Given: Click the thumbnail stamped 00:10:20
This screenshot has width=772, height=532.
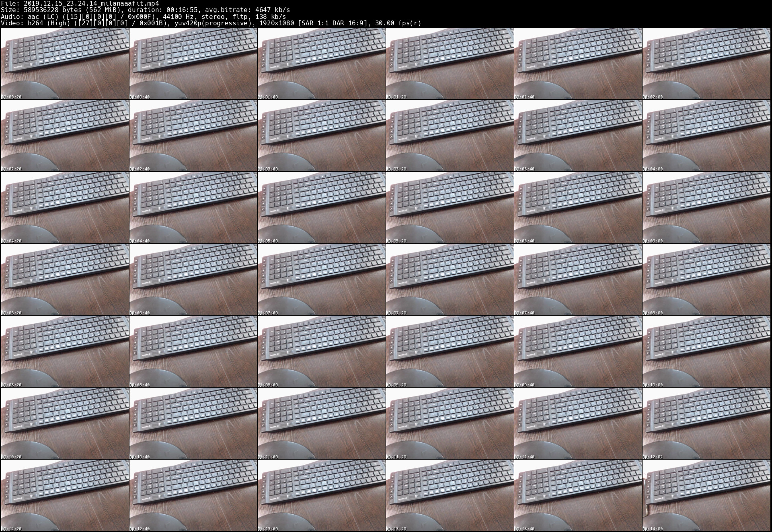Looking at the screenshot, I should tap(65, 423).
